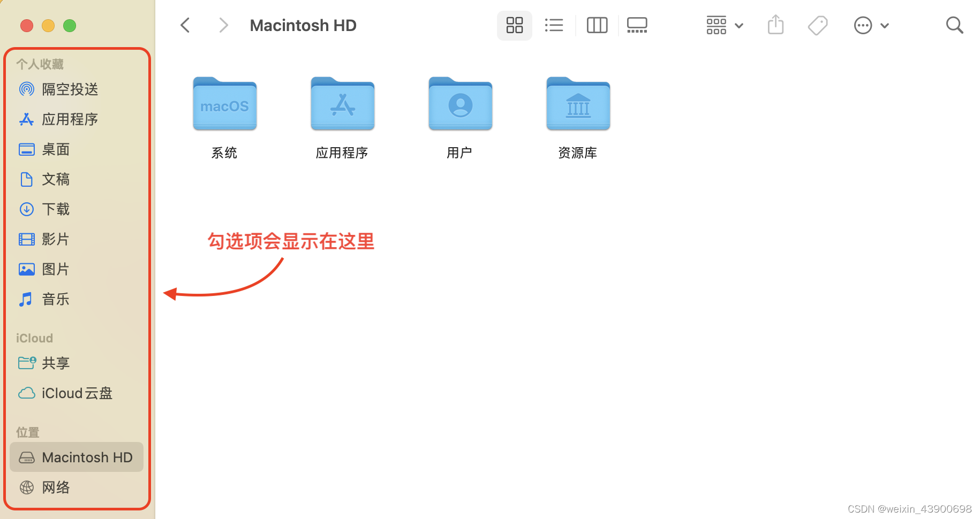The height and width of the screenshot is (519, 980).
Task: Open 下载 in the sidebar
Action: point(77,209)
